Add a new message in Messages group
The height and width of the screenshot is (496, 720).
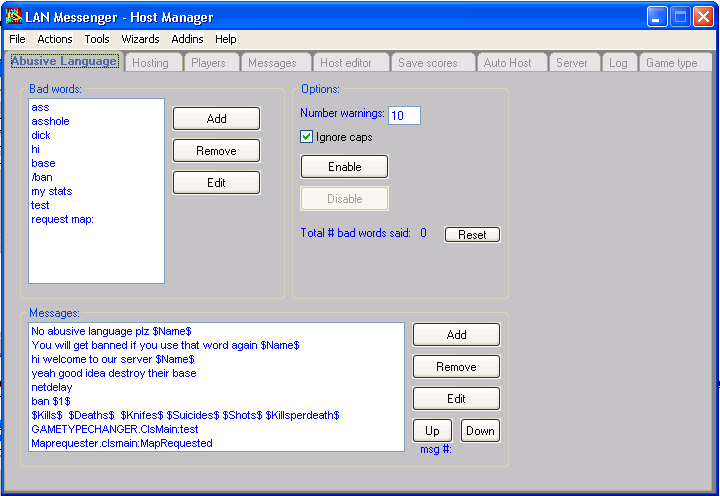point(456,335)
